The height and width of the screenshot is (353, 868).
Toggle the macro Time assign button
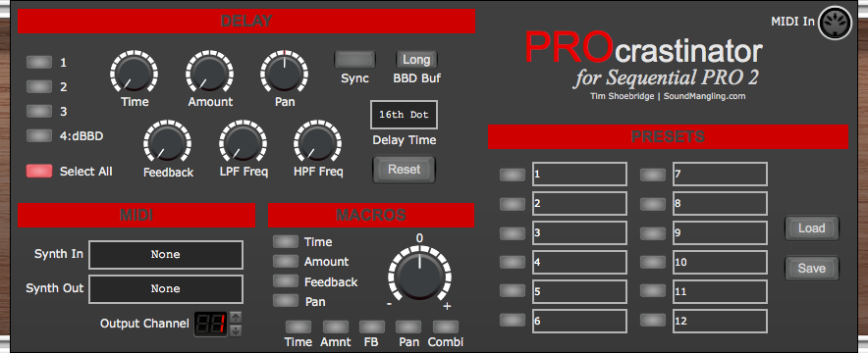(x=286, y=242)
